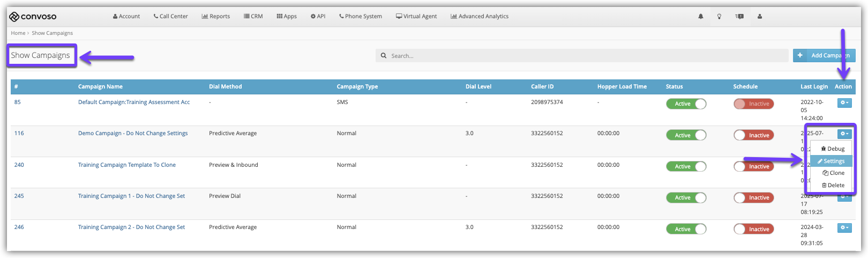Open the user profile icon
The image size is (868, 258).
(x=760, y=17)
